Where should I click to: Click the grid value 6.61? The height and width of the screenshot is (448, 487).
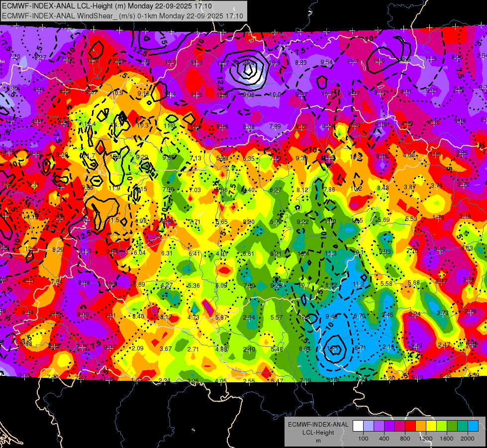point(248,254)
